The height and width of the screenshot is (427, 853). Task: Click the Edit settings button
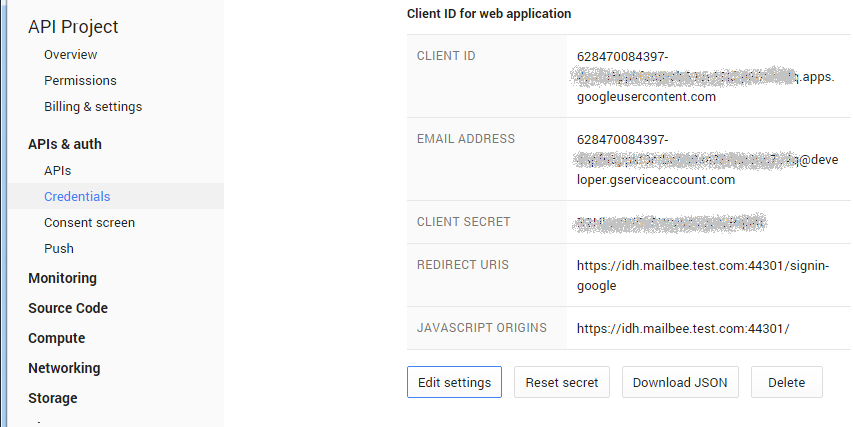click(x=454, y=382)
